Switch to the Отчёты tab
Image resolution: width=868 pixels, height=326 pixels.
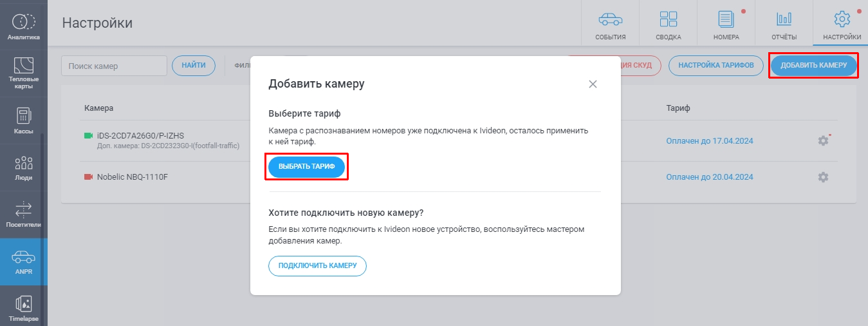pos(784,23)
